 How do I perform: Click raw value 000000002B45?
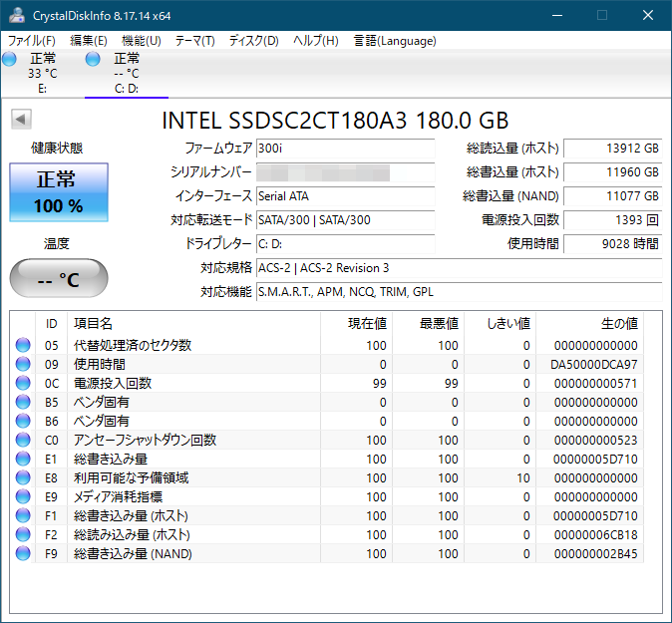click(595, 553)
